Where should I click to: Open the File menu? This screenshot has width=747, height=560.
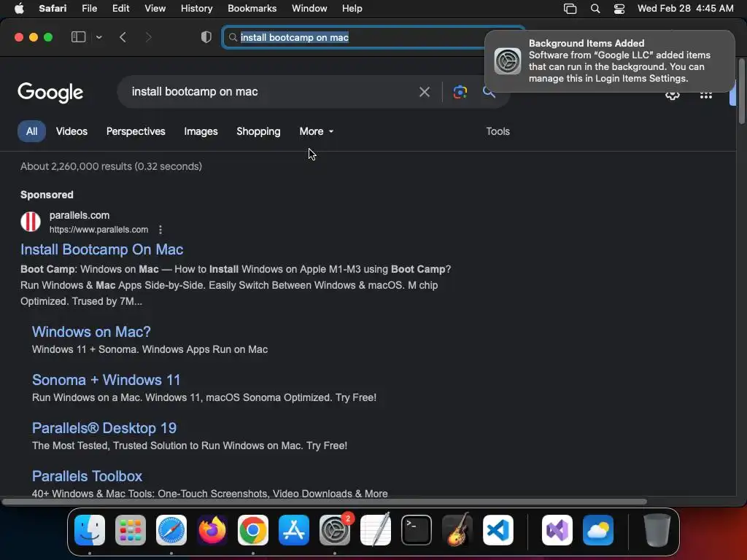coord(90,8)
